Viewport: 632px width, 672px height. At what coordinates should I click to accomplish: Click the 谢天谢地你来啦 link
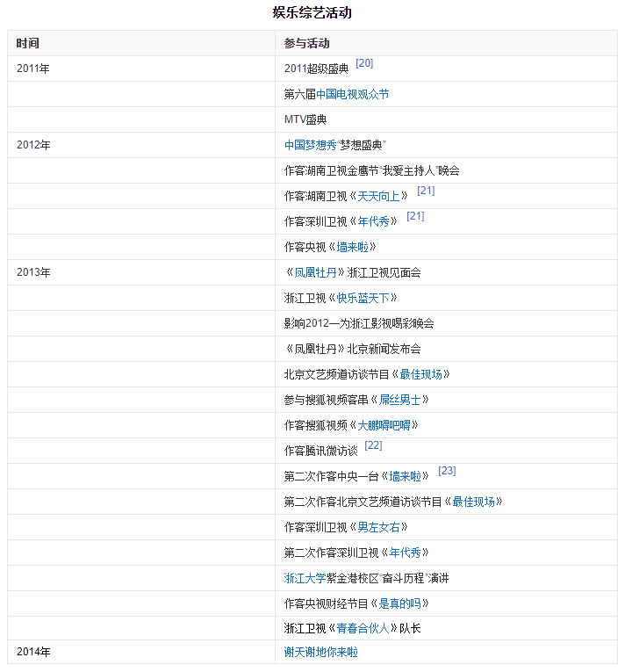pos(320,652)
